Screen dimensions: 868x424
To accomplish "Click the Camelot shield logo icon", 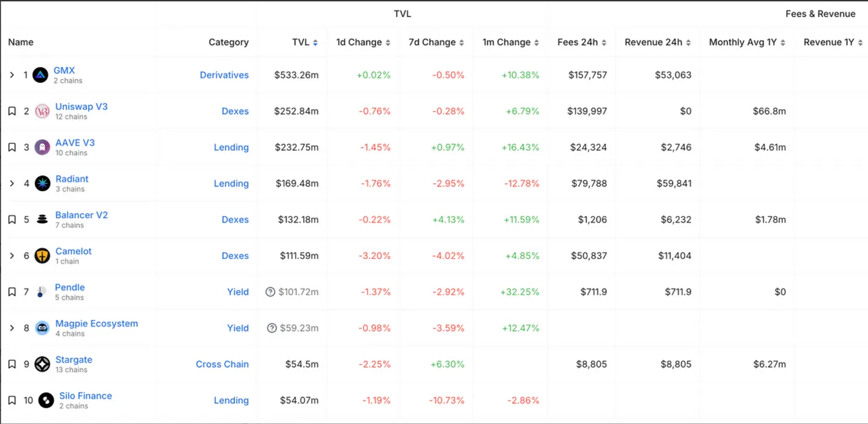I will click(x=42, y=256).
